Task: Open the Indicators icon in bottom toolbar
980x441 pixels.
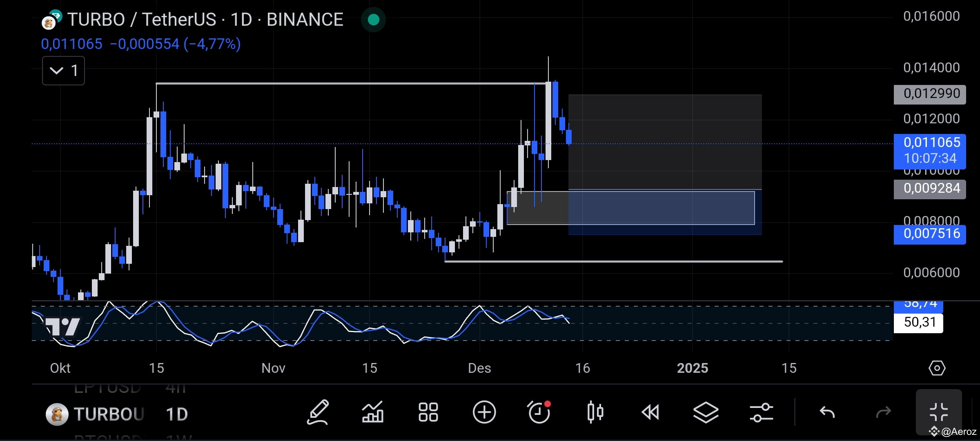Action: click(x=373, y=412)
